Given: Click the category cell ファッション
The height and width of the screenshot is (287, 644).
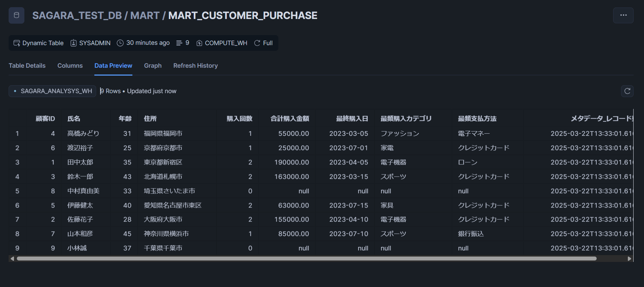Looking at the screenshot, I should [400, 134].
